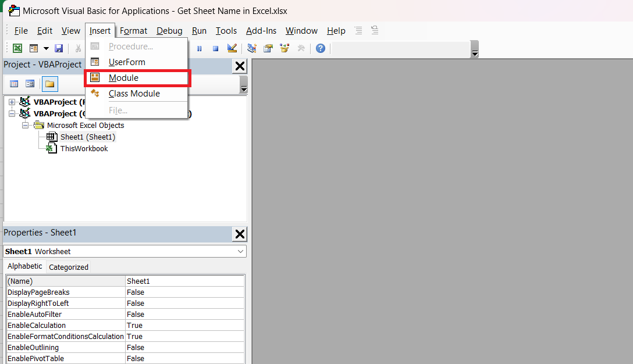Open the Sheet1 Worksheet object dropdown
This screenshot has height=364, width=633.
[241, 251]
